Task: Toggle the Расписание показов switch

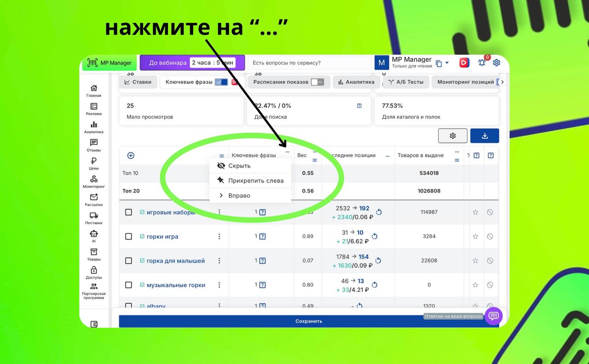Action: tap(317, 82)
